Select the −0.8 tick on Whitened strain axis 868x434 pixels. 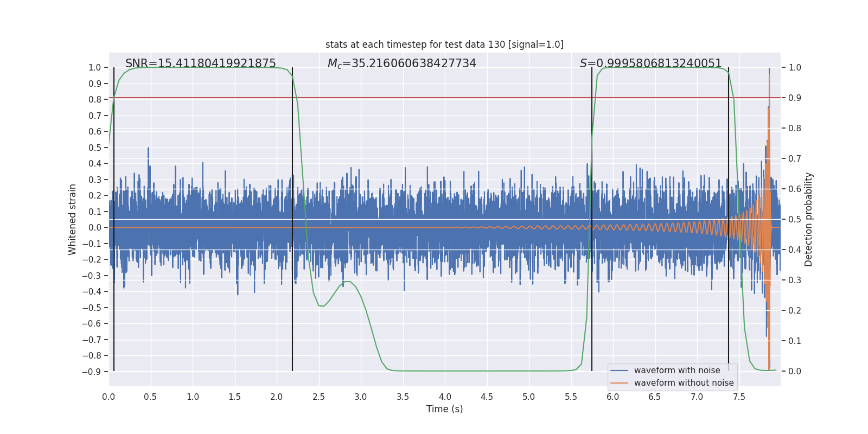[92, 356]
